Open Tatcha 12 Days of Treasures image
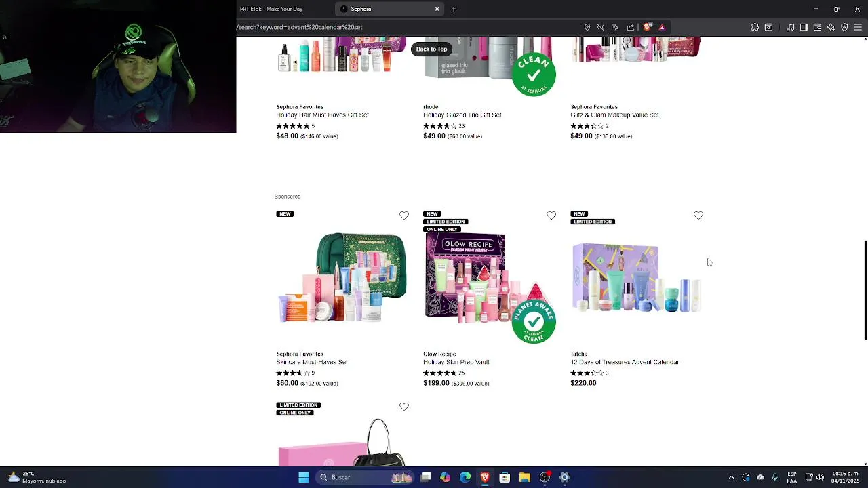Image resolution: width=868 pixels, height=488 pixels. coord(636,278)
